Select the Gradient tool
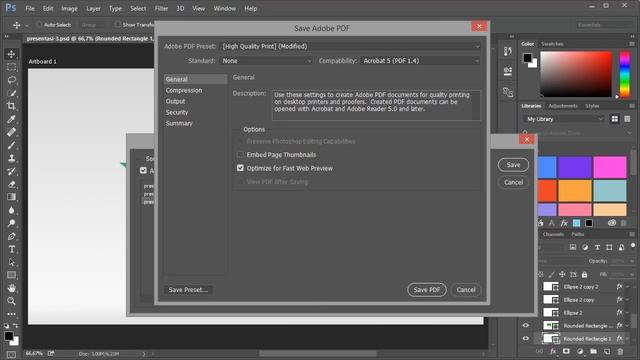 (11, 197)
